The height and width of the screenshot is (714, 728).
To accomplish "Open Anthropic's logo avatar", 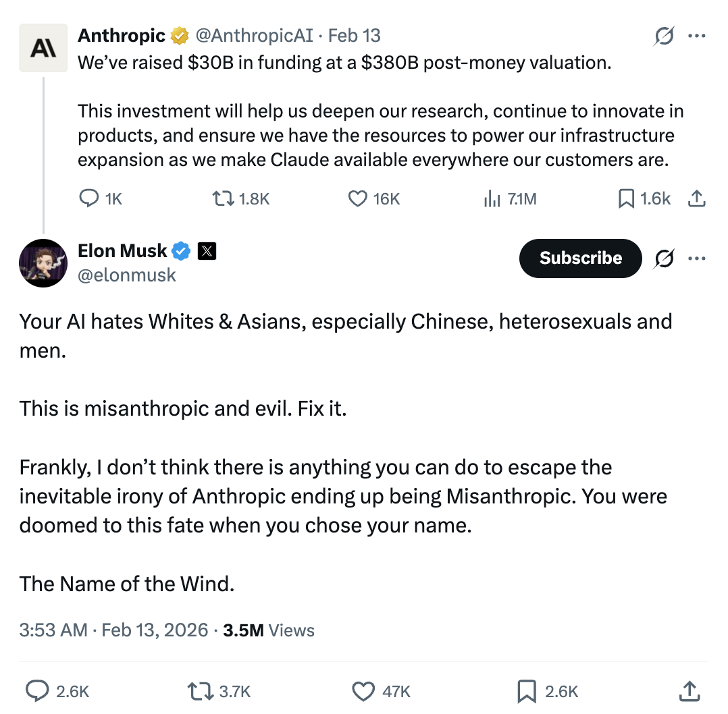I will point(43,48).
